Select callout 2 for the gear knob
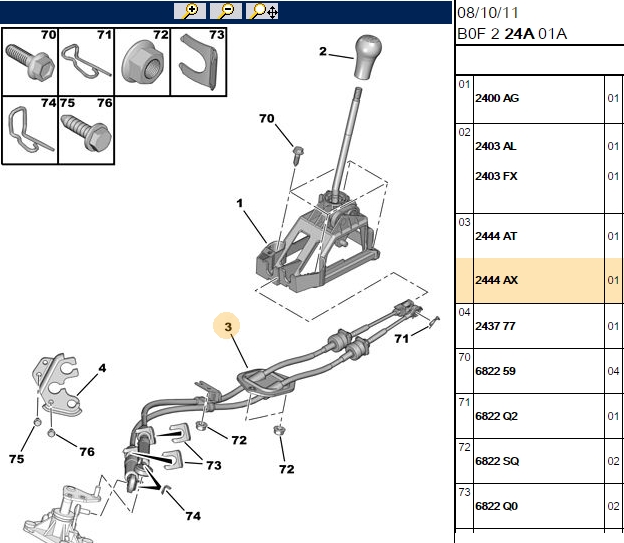 [x=323, y=51]
